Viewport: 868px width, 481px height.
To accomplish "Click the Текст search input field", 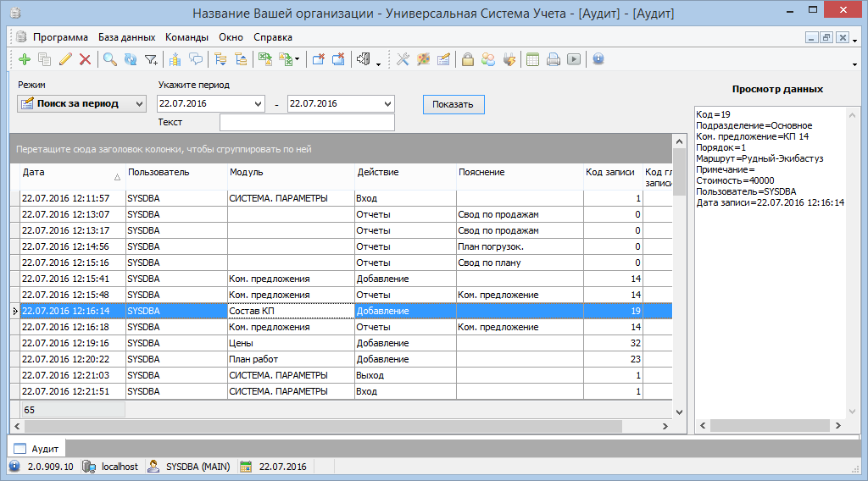I will (307, 123).
